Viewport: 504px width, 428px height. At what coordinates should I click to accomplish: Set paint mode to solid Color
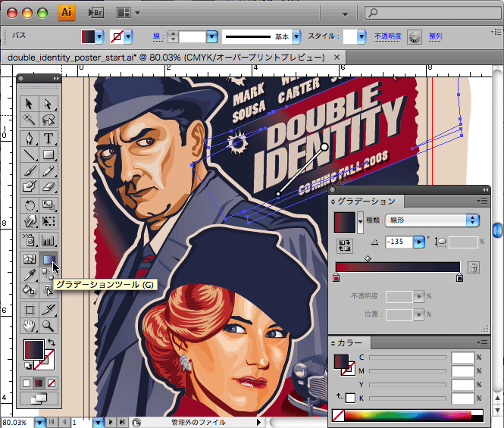(27, 383)
